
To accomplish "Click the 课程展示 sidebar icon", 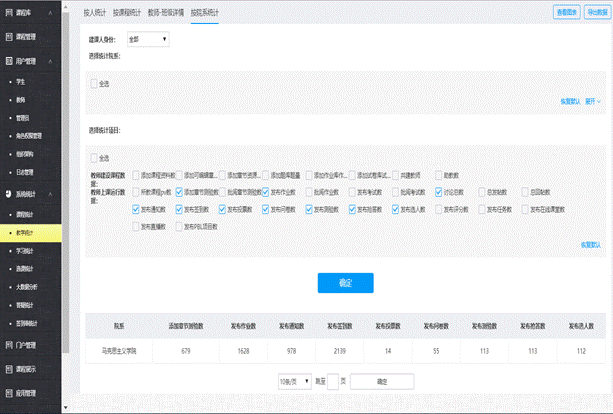I will coord(8,369).
